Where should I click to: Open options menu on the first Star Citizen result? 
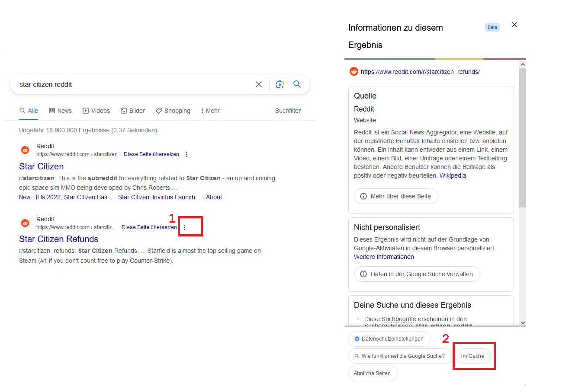coord(186,154)
